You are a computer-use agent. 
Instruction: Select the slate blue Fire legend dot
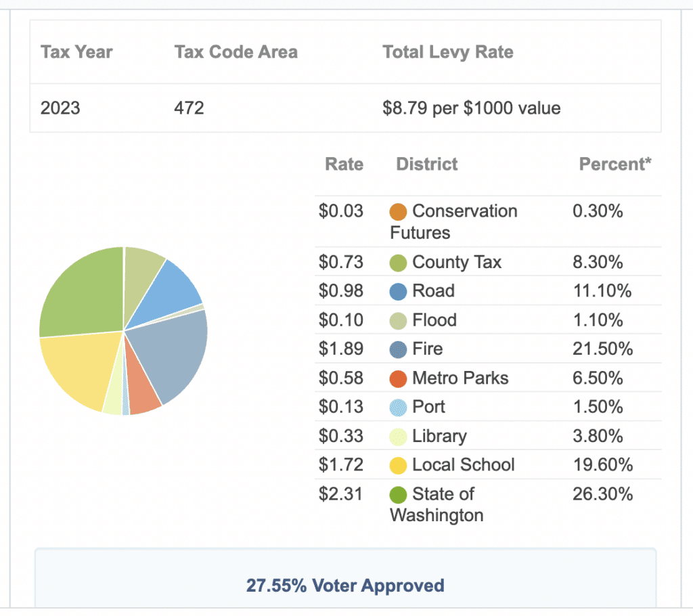(398, 350)
